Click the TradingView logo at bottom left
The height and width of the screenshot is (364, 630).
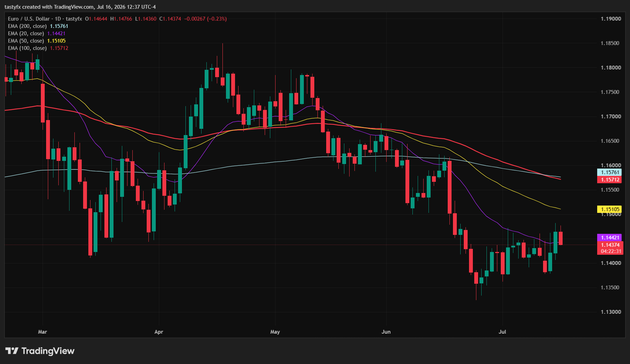point(40,351)
